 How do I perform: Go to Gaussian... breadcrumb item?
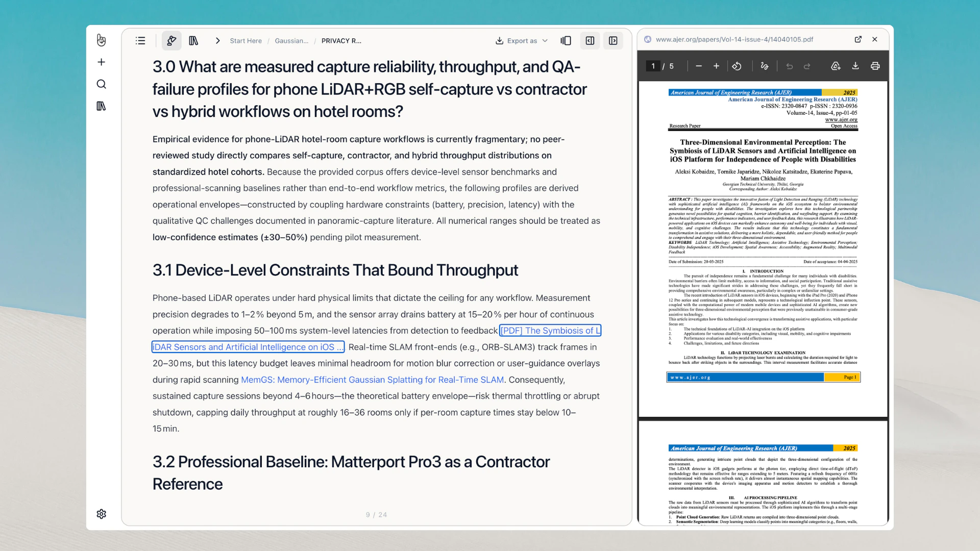pyautogui.click(x=291, y=41)
